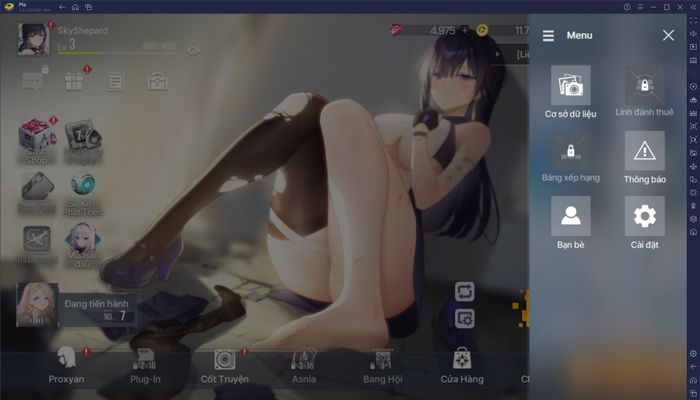Viewport: 700px width, 400px height.
Task: Open the Cửa Hàng shop tab
Action: click(x=462, y=366)
